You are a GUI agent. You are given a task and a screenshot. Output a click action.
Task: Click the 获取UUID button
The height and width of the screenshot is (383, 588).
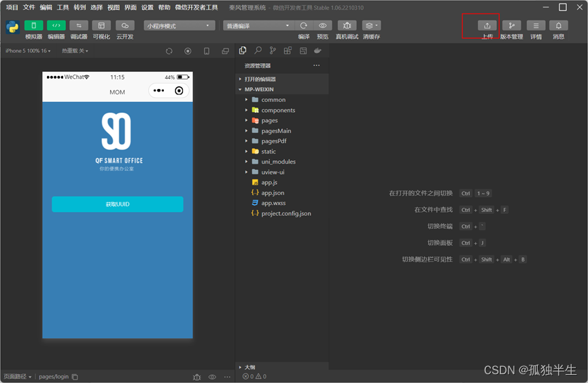point(118,204)
